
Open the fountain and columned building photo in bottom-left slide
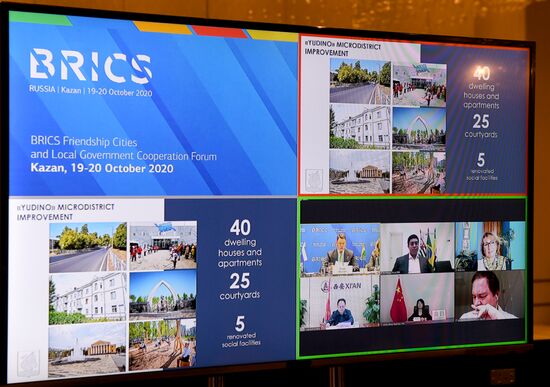point(87,349)
